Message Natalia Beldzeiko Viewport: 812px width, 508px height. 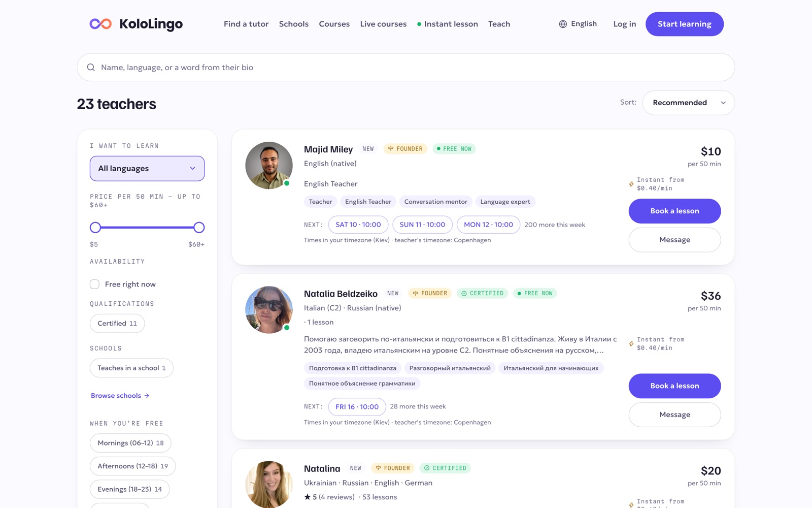(x=674, y=415)
